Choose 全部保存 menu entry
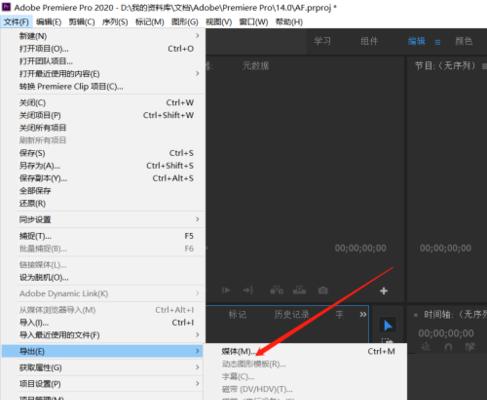487x400 pixels. point(103,191)
